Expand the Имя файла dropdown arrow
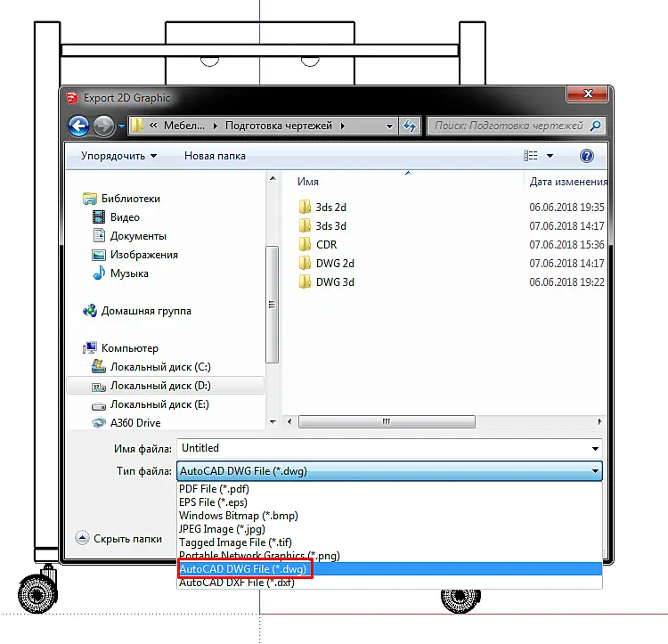The height and width of the screenshot is (644, 668). [x=595, y=449]
